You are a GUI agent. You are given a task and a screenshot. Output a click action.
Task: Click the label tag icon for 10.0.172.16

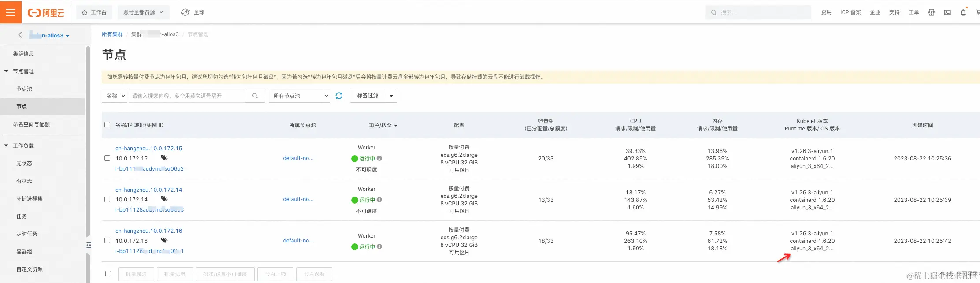(x=164, y=241)
